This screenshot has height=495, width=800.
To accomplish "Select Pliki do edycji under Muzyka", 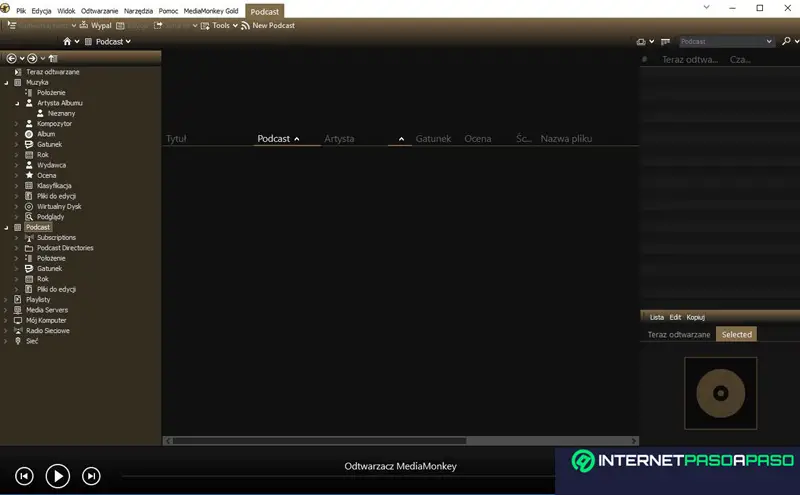I will point(56,196).
